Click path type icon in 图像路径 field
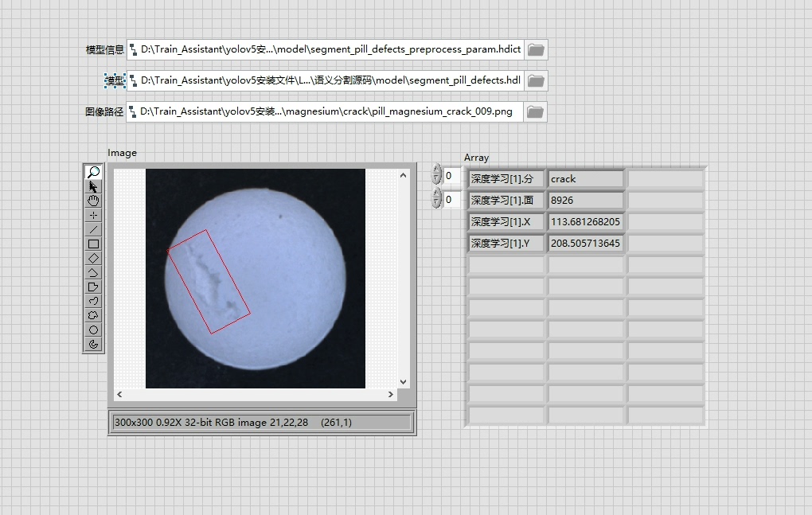This screenshot has height=515, width=812. coord(133,111)
